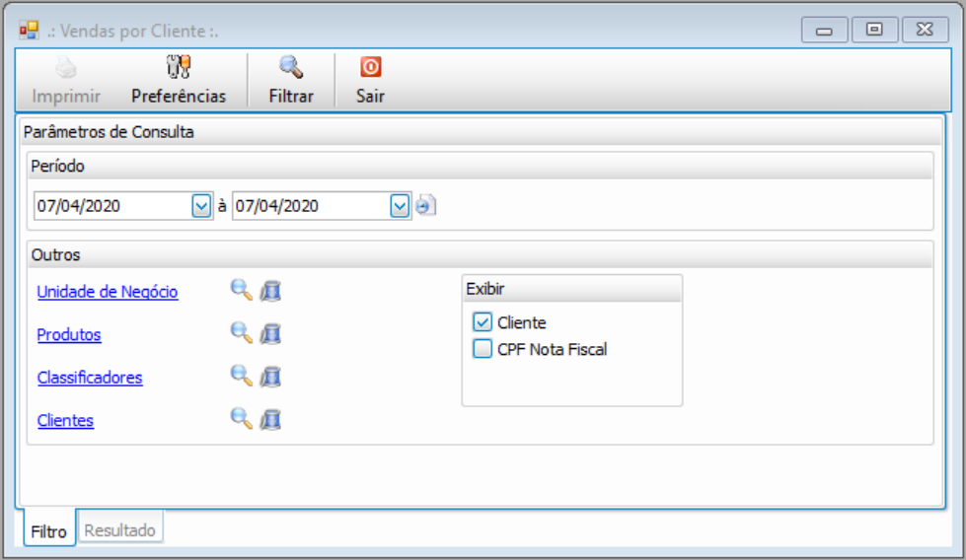Click the Período section label
Image resolution: width=966 pixels, height=560 pixels.
(x=57, y=167)
